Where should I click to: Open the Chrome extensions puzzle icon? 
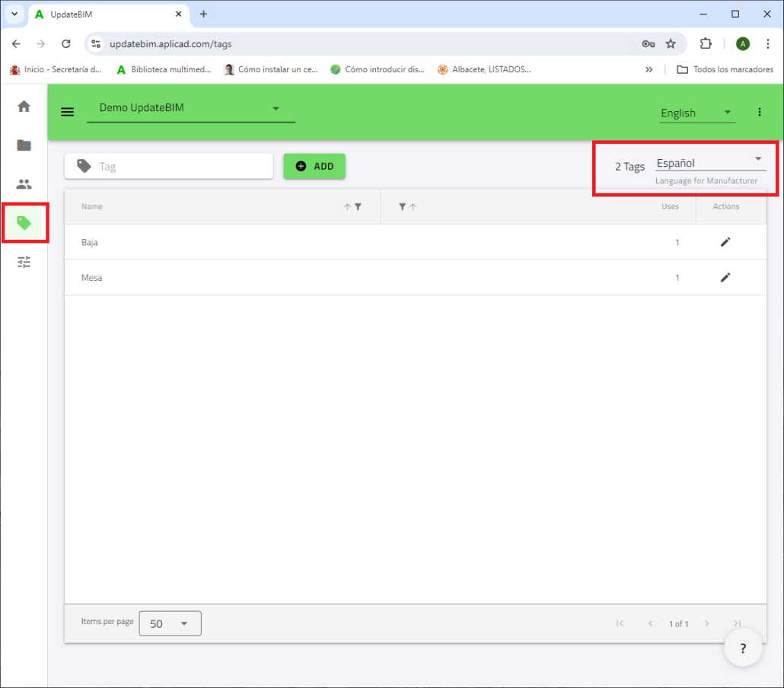706,44
